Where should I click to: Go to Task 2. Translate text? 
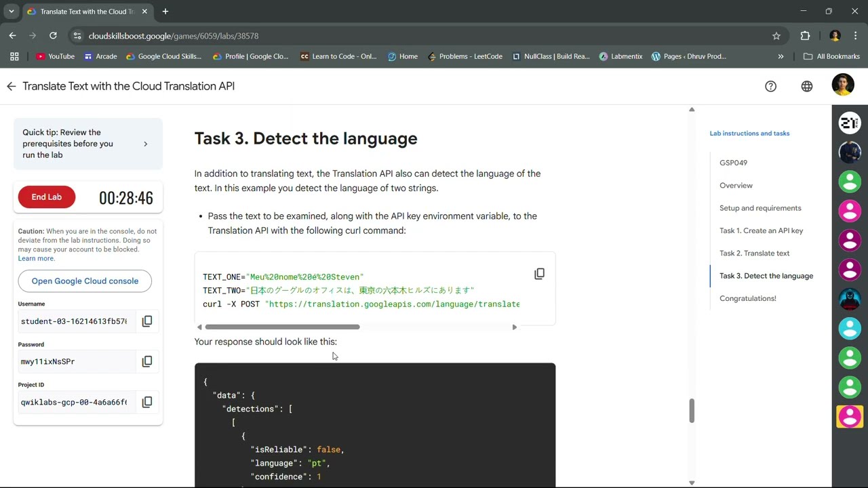(754, 253)
